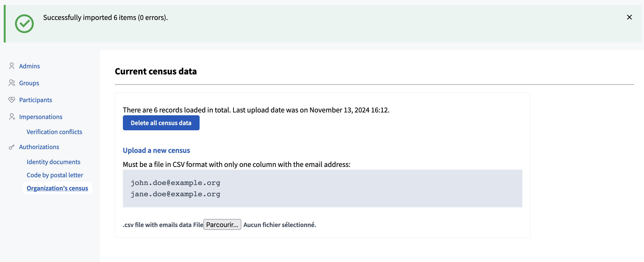This screenshot has height=262, width=644.
Task: Navigate to Impersonations
Action: coord(41,117)
